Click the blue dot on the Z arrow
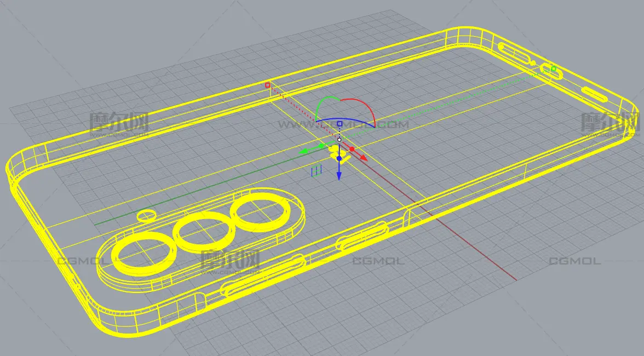 (x=339, y=158)
